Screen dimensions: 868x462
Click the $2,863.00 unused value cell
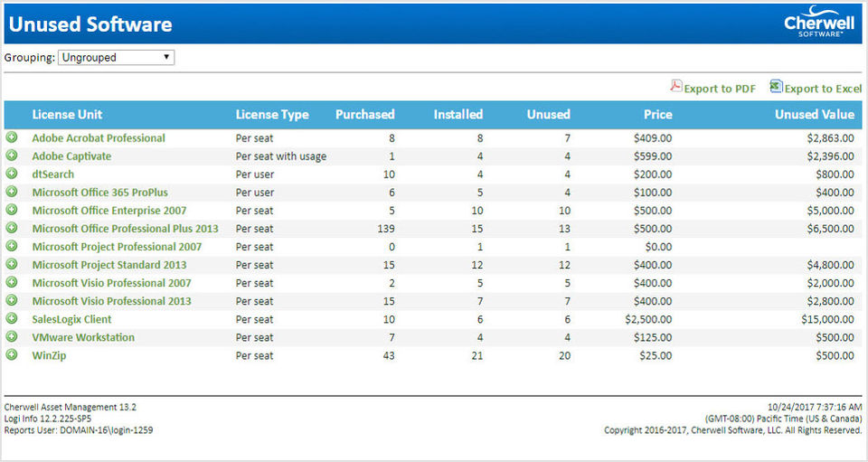[830, 138]
